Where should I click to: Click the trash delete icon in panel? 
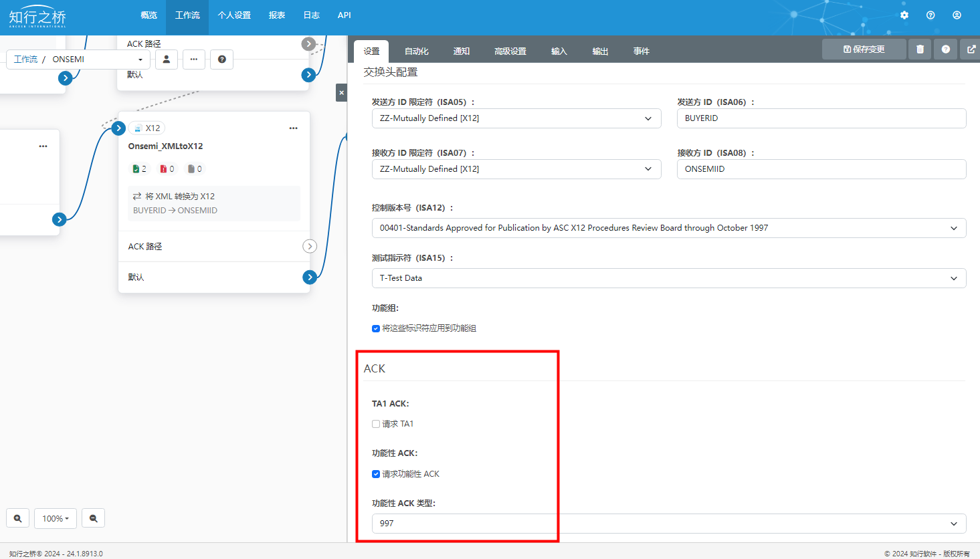coord(920,49)
